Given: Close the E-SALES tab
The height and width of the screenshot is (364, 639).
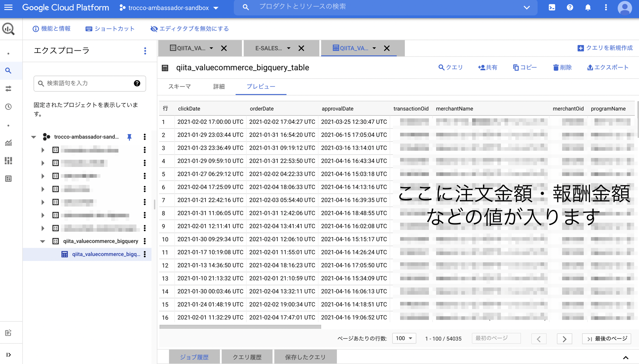Looking at the screenshot, I should 301,48.
